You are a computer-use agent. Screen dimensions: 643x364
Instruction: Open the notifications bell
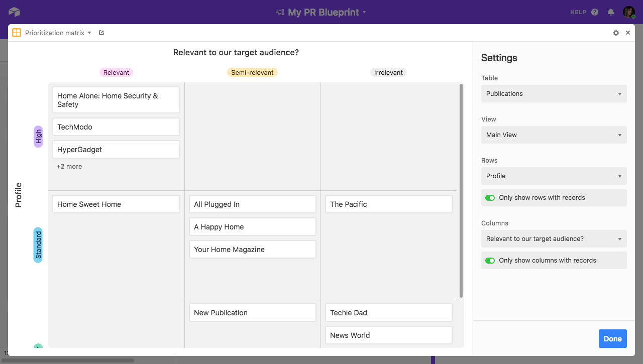[611, 12]
